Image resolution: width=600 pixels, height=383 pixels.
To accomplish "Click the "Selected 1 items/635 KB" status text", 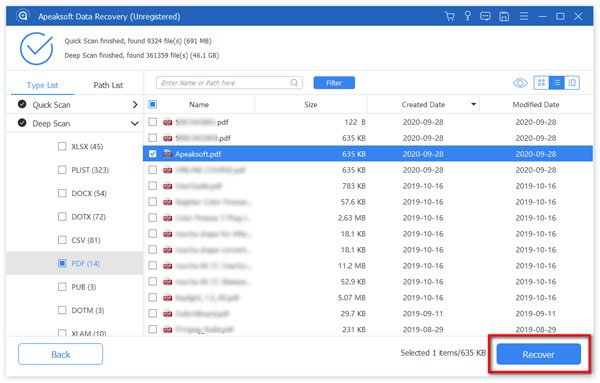I will (443, 353).
